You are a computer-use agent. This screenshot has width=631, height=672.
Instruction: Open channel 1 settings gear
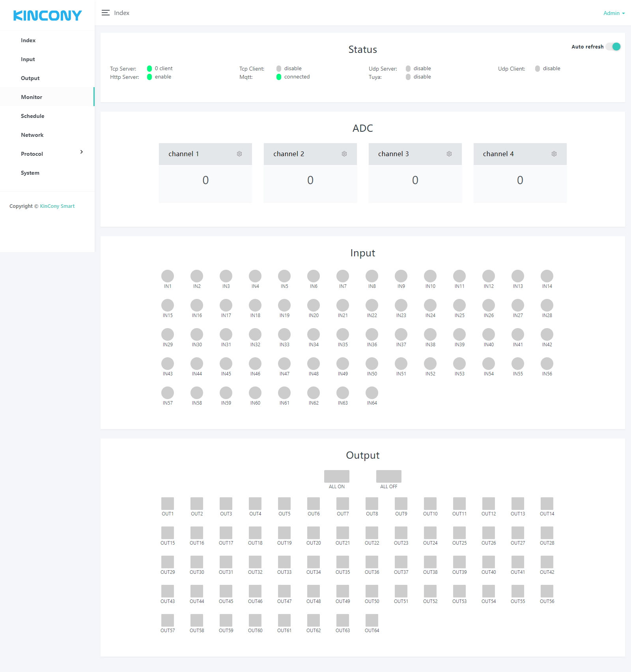[x=239, y=154]
